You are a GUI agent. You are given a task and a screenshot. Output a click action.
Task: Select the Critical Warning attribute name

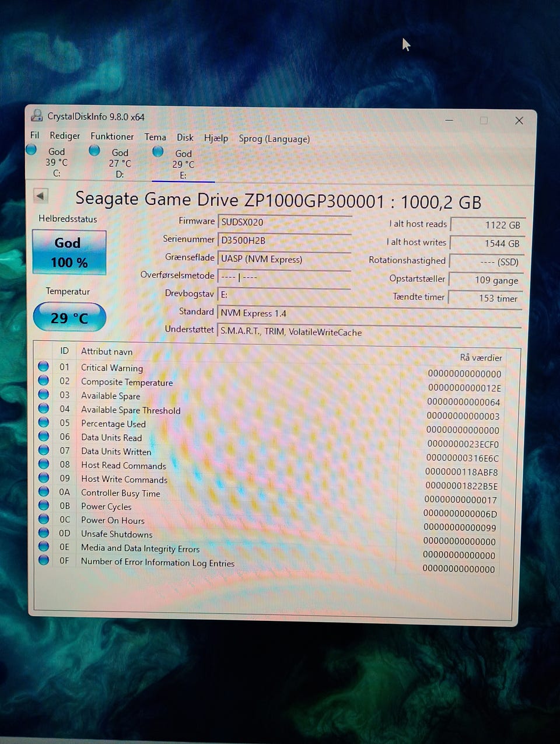coord(112,368)
